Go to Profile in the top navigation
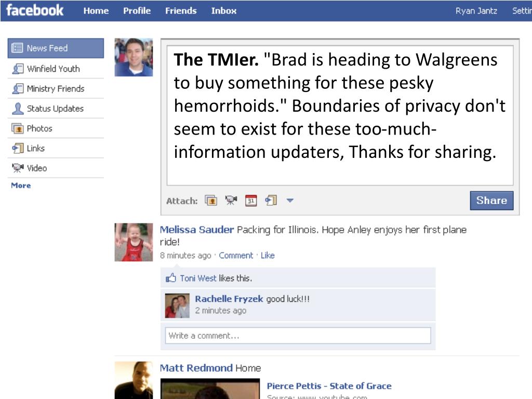 [137, 11]
